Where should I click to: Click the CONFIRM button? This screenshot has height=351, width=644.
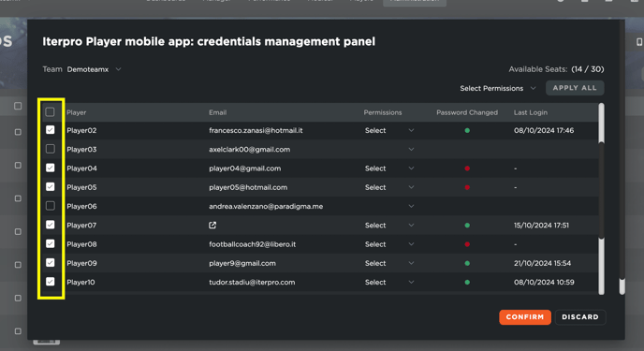525,317
